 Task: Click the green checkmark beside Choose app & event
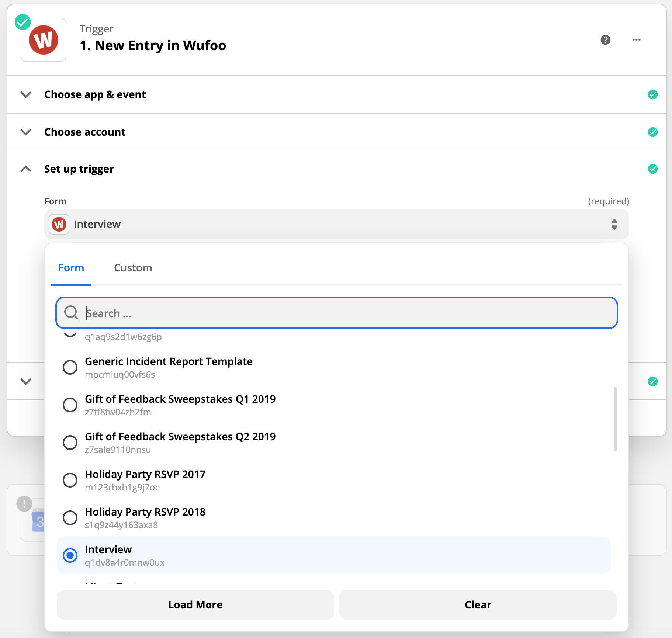coord(652,94)
